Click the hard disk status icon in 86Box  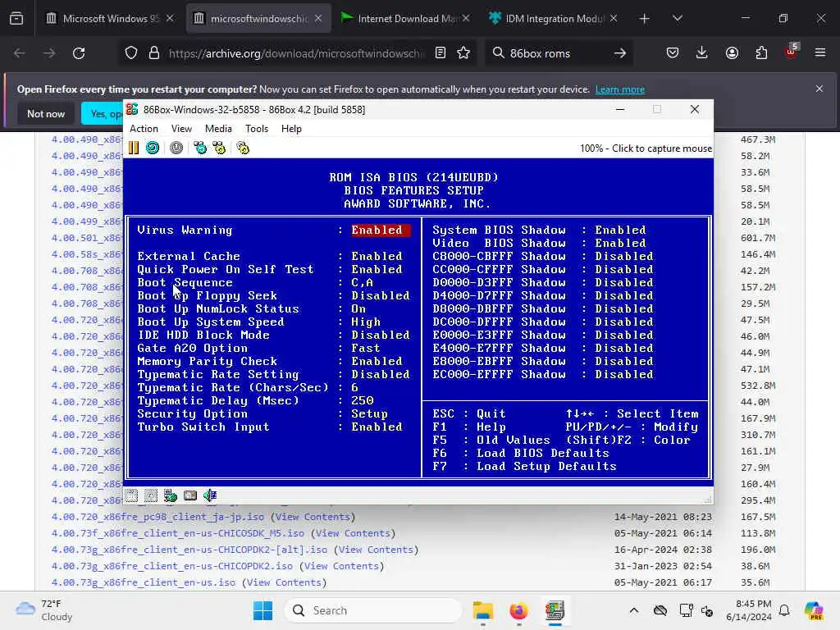[x=190, y=495]
